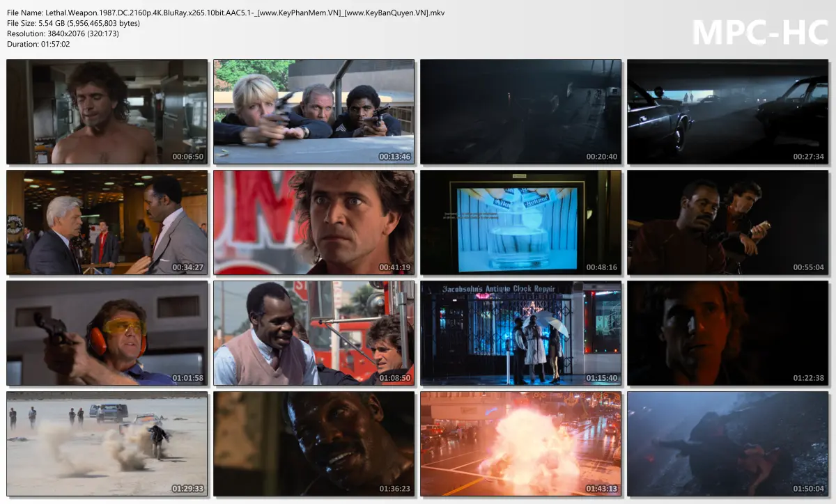
Task: Select the explosion scene thumbnail at 01:43:13
Action: click(x=520, y=443)
